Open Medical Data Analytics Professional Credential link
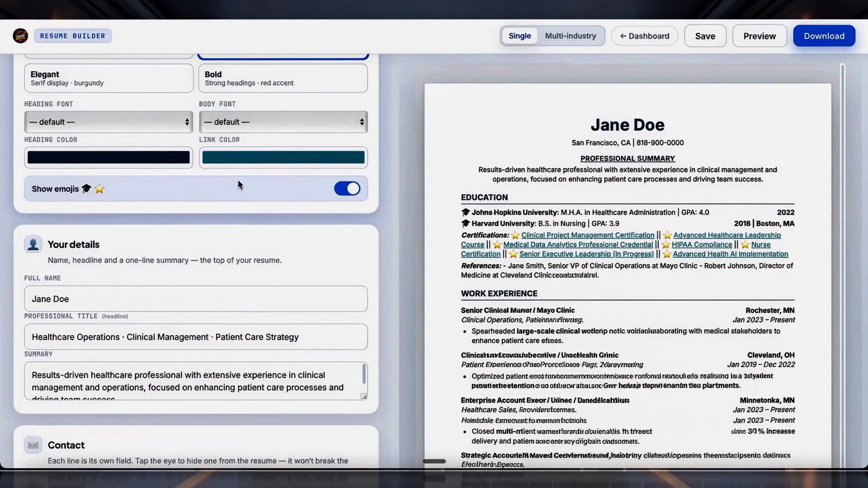868x488 pixels. [578, 244]
